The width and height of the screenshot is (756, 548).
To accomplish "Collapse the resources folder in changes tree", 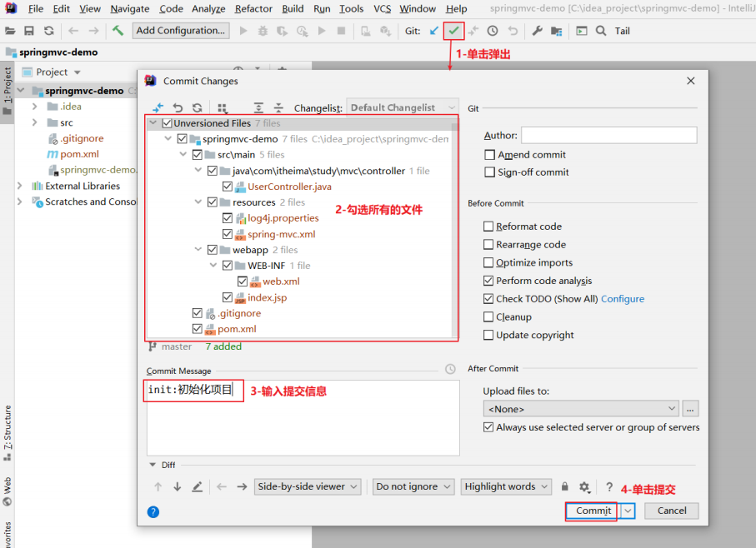I will point(198,202).
